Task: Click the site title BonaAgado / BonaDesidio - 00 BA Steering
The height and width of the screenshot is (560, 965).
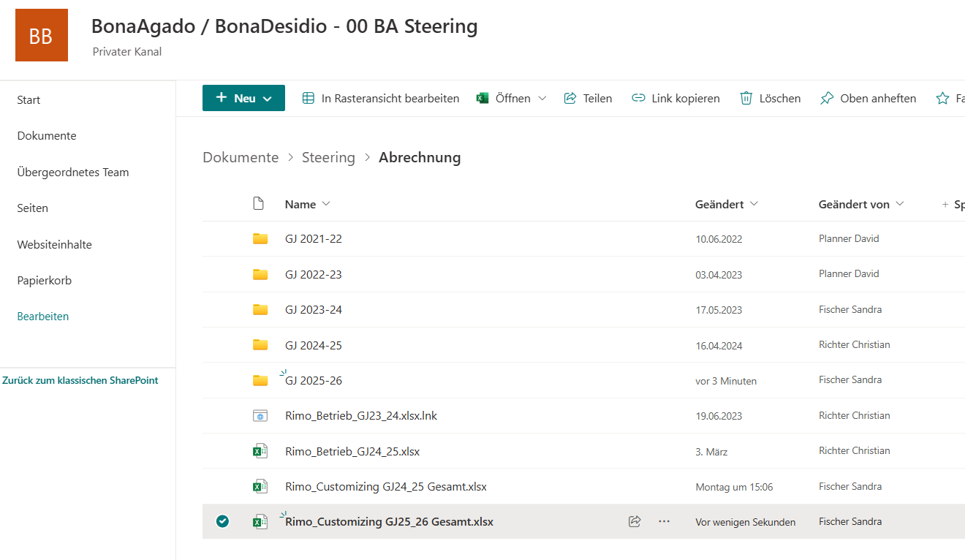Action: (284, 26)
